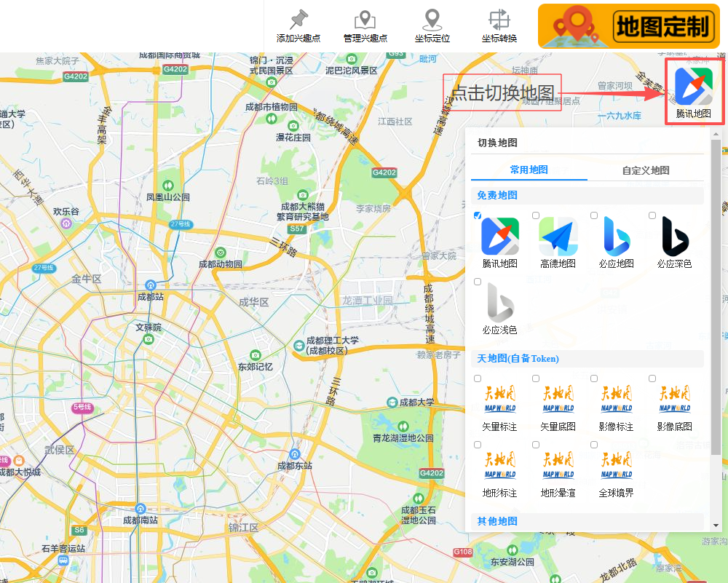Image resolution: width=728 pixels, height=583 pixels.
Task: Click the 成华区 district label
Action: [253, 302]
